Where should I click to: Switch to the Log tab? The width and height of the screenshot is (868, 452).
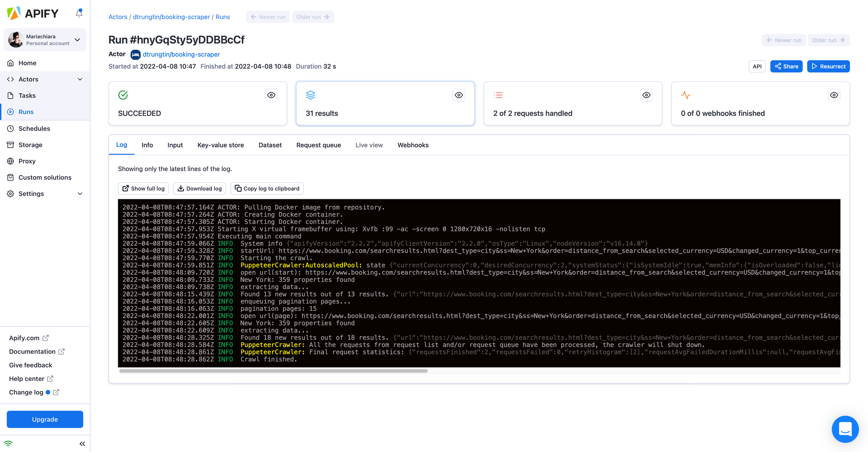pyautogui.click(x=122, y=145)
